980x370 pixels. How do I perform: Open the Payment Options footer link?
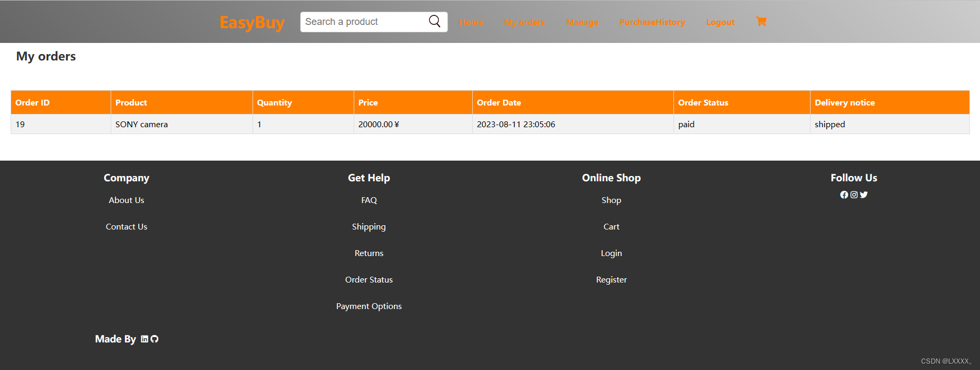tap(369, 306)
